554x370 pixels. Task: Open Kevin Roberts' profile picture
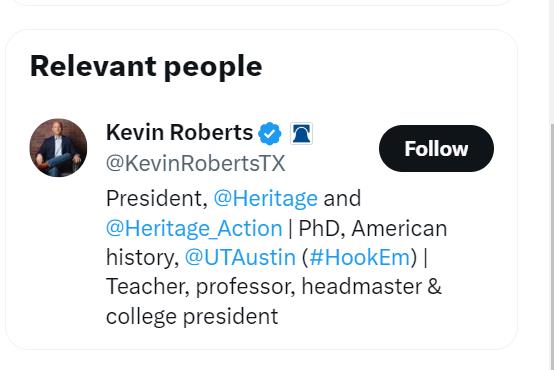[58, 147]
